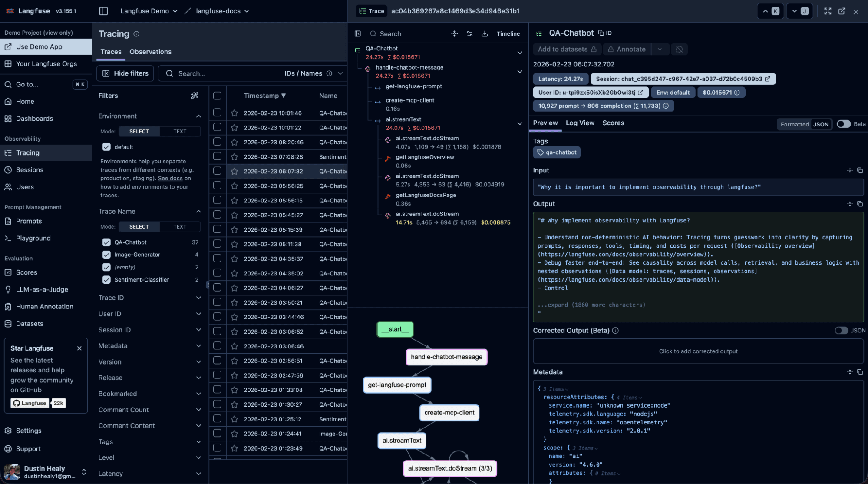Follow the See docs link
This screenshot has width=868, height=484.
coord(170,178)
